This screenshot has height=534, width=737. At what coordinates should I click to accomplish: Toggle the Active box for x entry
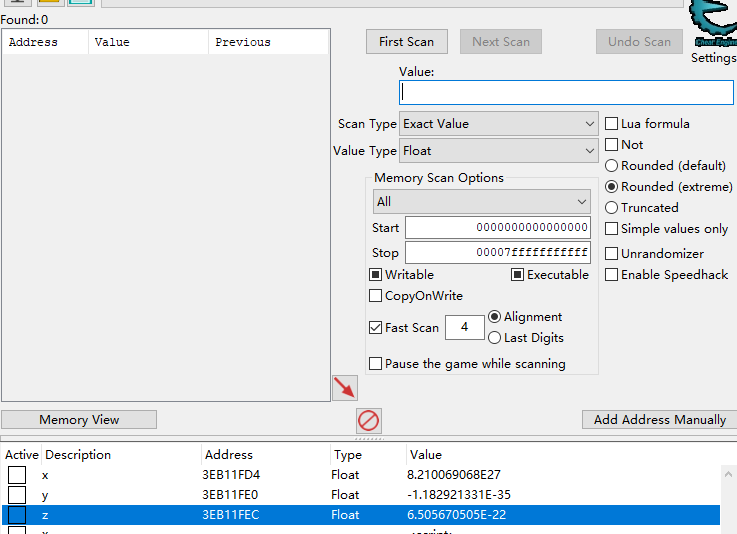(17, 475)
